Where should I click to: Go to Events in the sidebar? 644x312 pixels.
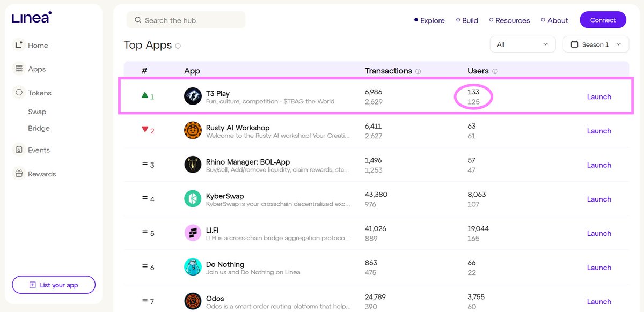tap(39, 150)
